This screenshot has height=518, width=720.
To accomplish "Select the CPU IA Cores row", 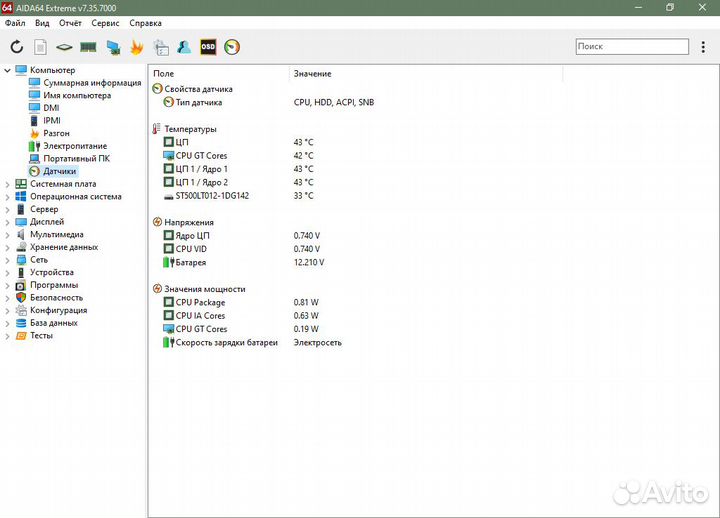I will pyautogui.click(x=241, y=316).
